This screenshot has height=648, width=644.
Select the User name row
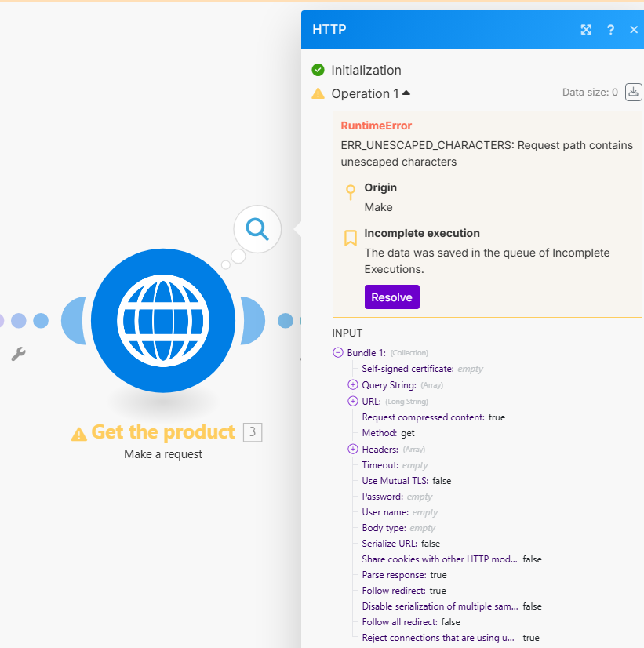(399, 512)
